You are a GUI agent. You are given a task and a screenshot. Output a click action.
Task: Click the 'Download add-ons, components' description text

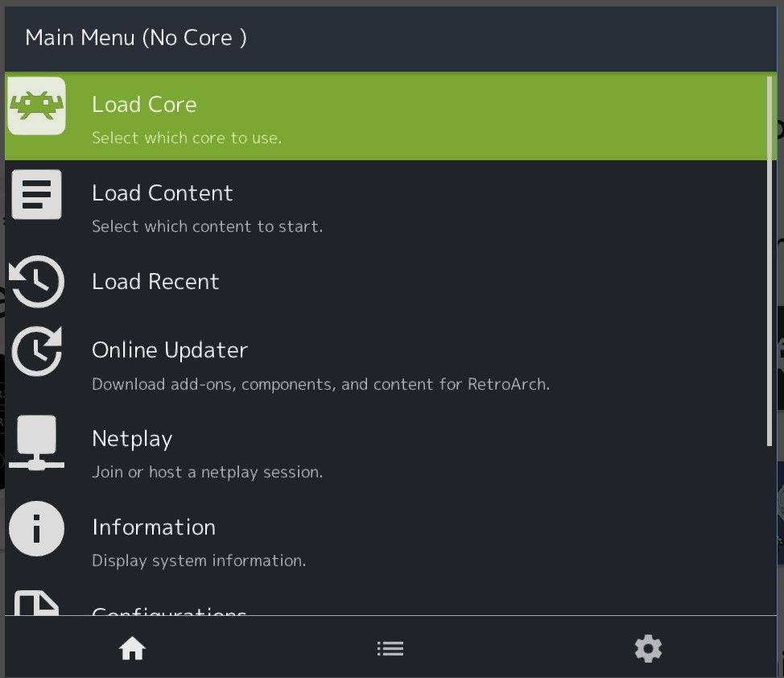tap(320, 384)
